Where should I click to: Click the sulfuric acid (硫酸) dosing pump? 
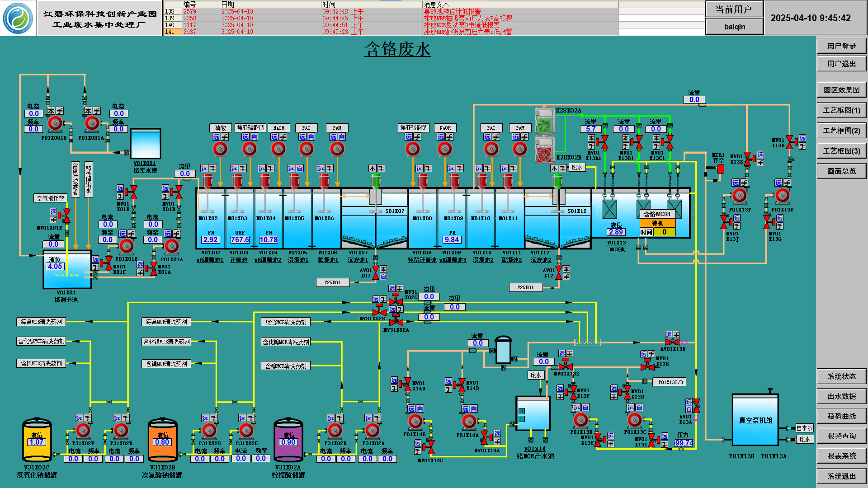pos(220,149)
